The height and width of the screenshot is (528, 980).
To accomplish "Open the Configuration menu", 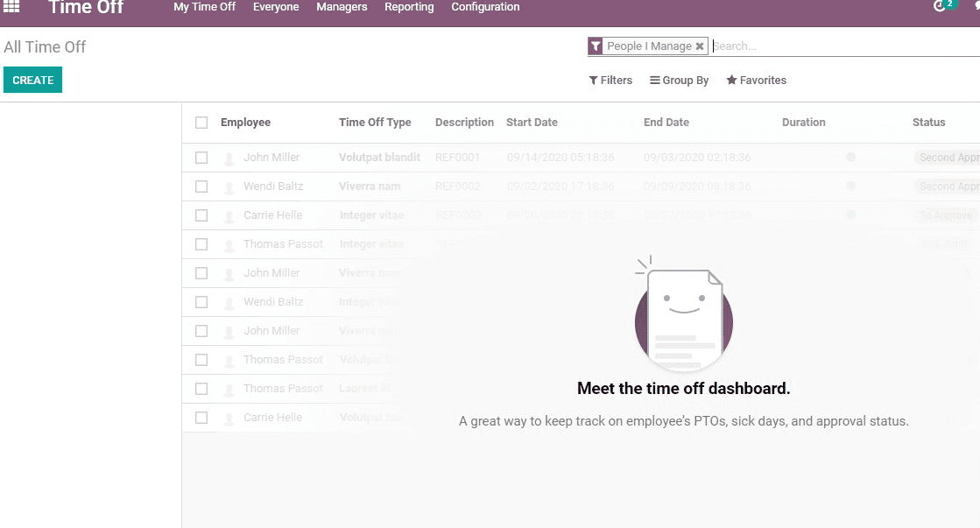I will point(486,7).
